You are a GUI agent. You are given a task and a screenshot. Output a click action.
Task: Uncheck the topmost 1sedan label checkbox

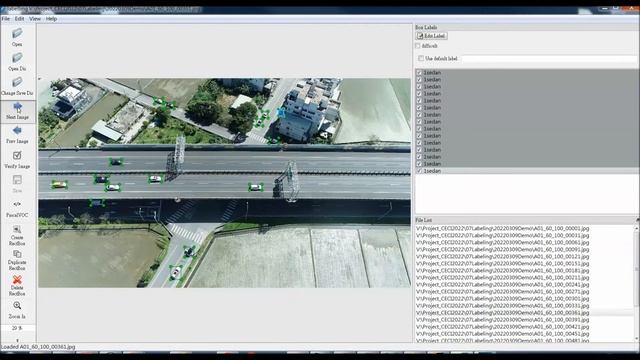[x=419, y=73]
